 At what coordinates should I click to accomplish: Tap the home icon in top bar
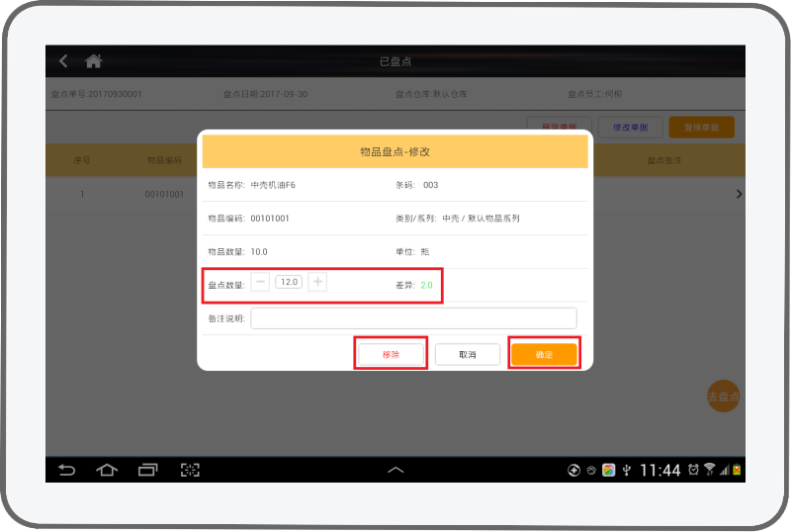click(x=94, y=61)
